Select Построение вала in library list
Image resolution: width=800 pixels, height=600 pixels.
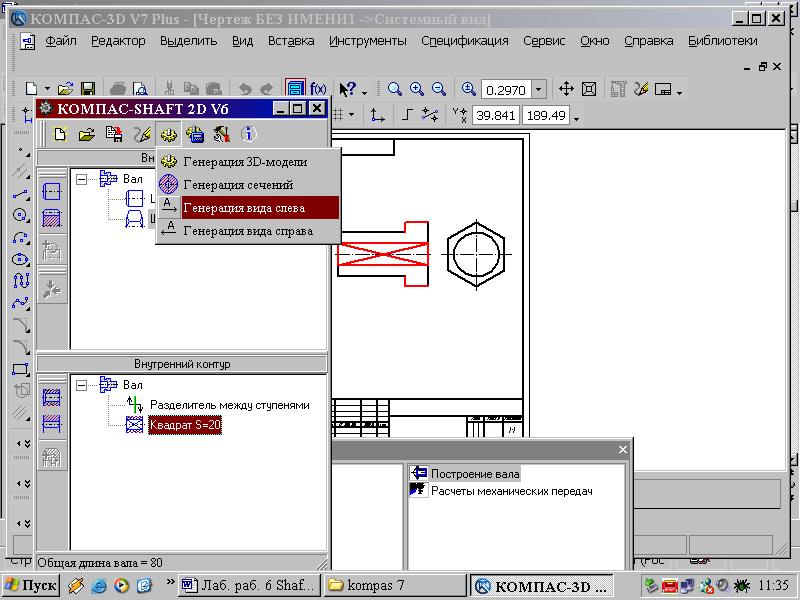pos(475,473)
